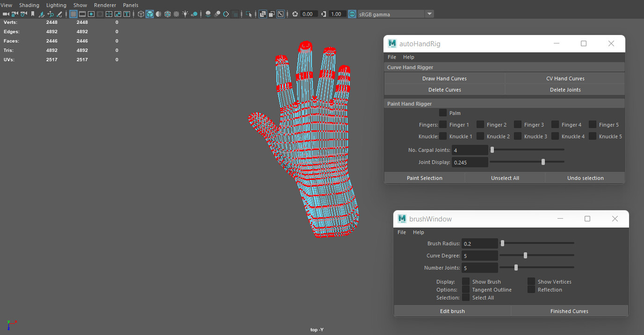Open the Shading menu
This screenshot has width=644, height=335.
tap(29, 5)
